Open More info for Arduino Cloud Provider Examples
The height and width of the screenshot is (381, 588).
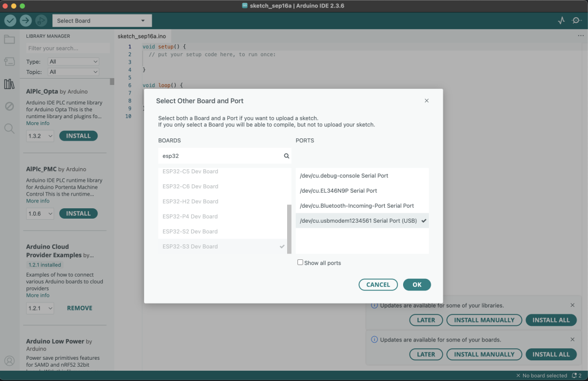[x=37, y=295]
